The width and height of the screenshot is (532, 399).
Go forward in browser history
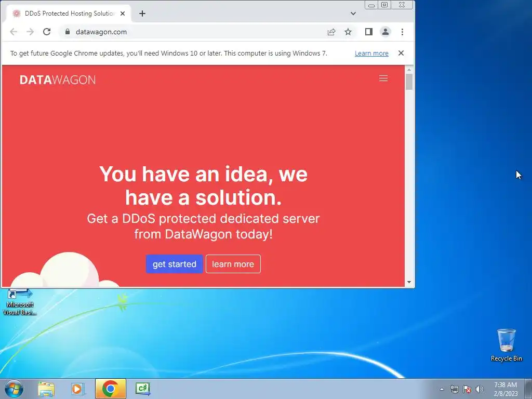coord(30,32)
